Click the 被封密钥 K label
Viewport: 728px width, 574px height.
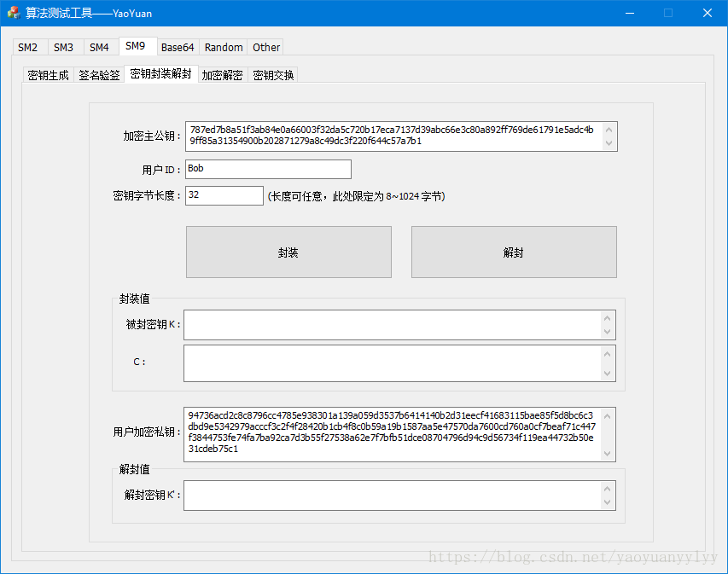154,324
